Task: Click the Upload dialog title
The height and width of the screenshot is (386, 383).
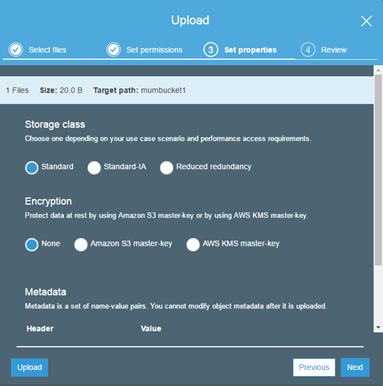Action: coord(190,20)
